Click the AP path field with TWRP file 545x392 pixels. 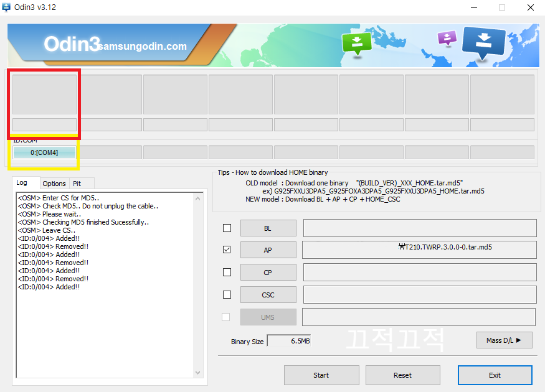(420, 250)
